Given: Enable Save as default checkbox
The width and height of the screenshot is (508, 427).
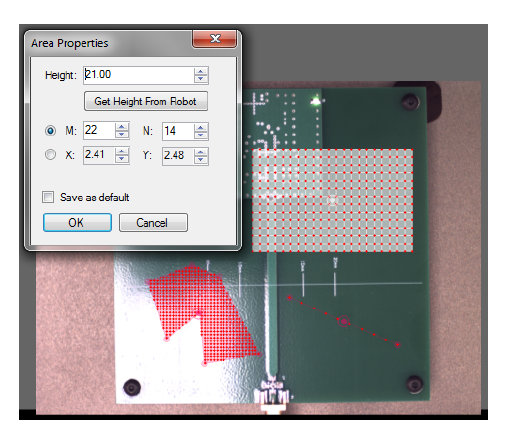Looking at the screenshot, I should (x=48, y=197).
